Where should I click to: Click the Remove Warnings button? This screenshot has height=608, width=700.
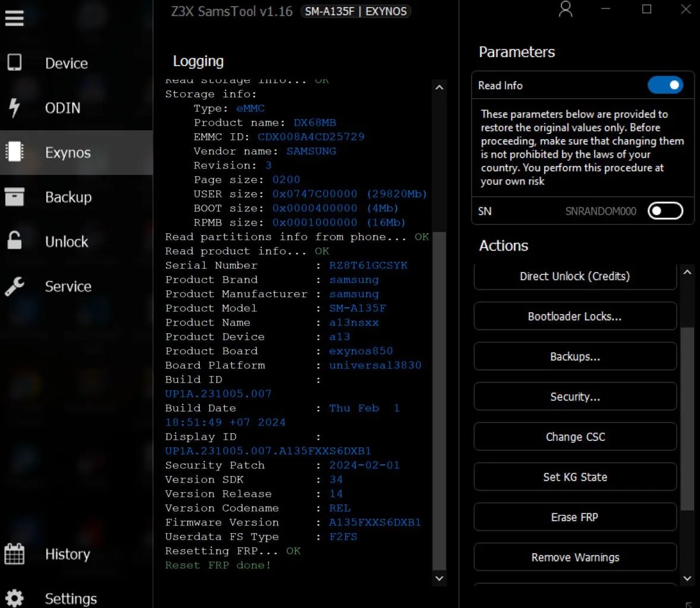pyautogui.click(x=575, y=557)
